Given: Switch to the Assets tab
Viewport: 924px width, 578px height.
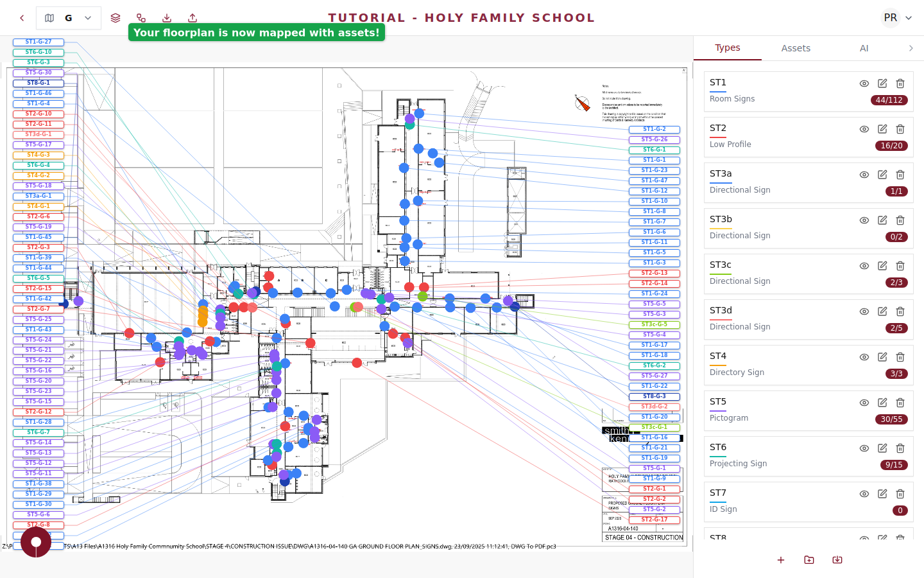Looking at the screenshot, I should click(x=796, y=48).
